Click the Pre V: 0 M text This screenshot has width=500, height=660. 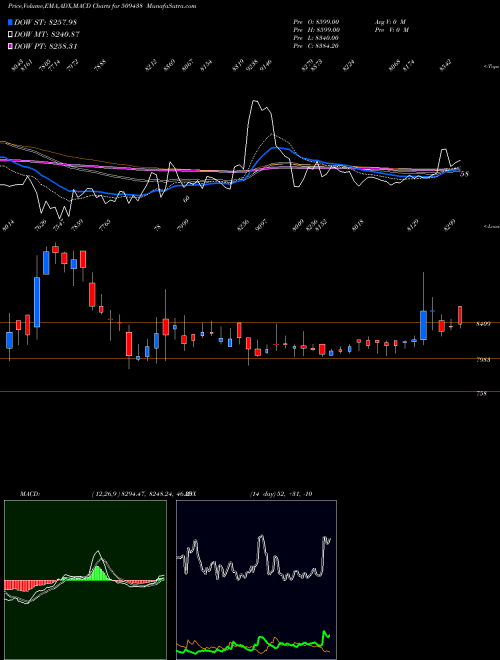(x=391, y=30)
